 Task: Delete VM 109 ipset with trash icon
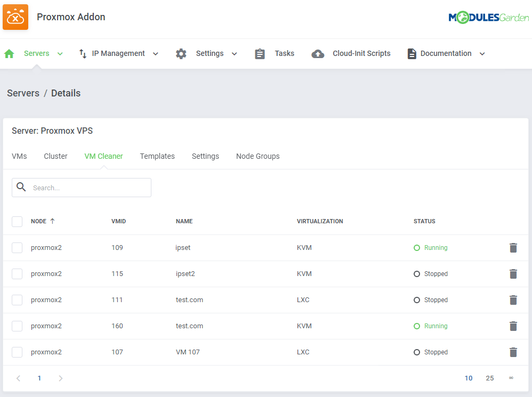pyautogui.click(x=513, y=248)
